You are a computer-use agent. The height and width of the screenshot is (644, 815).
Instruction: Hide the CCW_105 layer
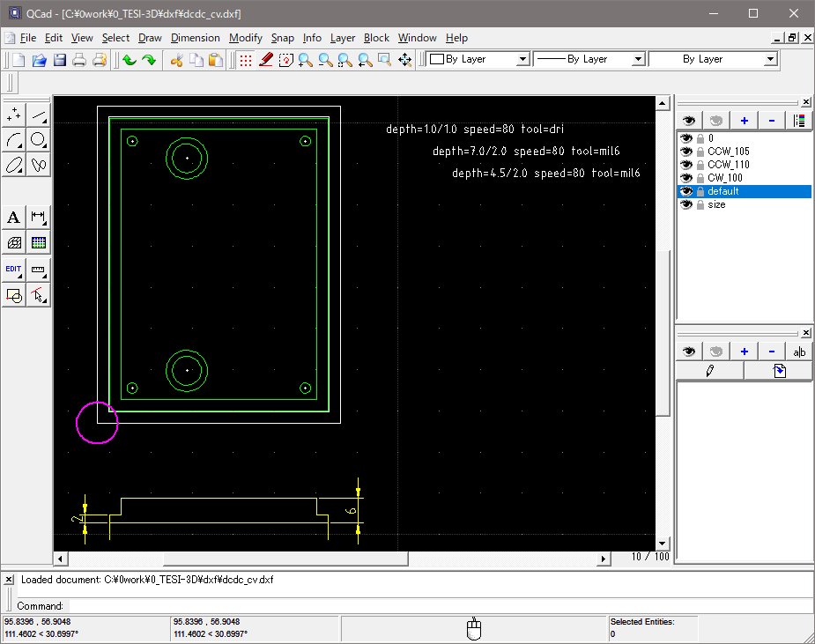click(x=686, y=152)
